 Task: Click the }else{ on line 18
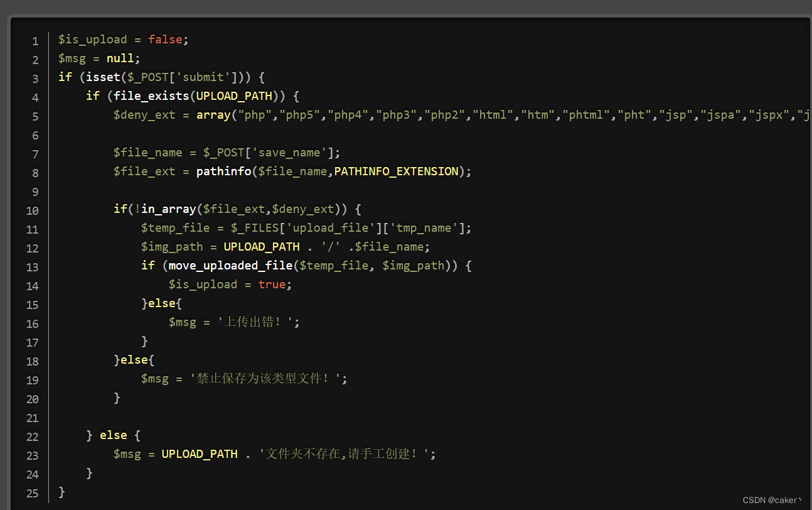[134, 360]
